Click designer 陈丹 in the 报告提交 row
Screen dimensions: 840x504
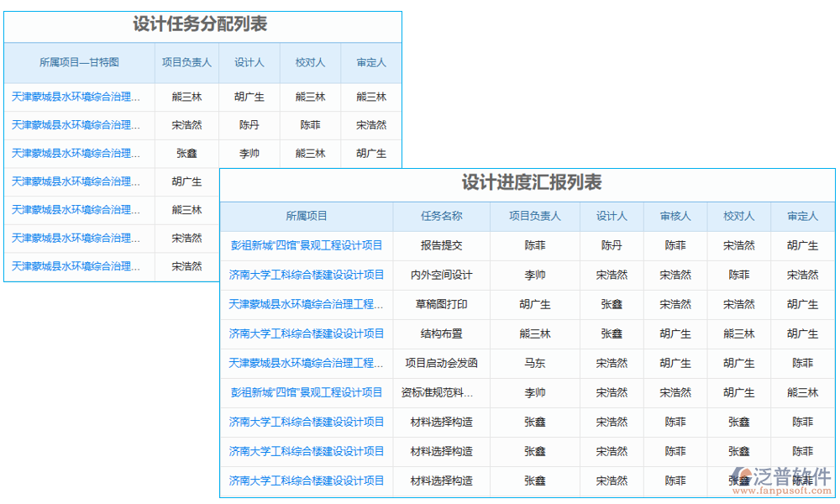point(612,245)
